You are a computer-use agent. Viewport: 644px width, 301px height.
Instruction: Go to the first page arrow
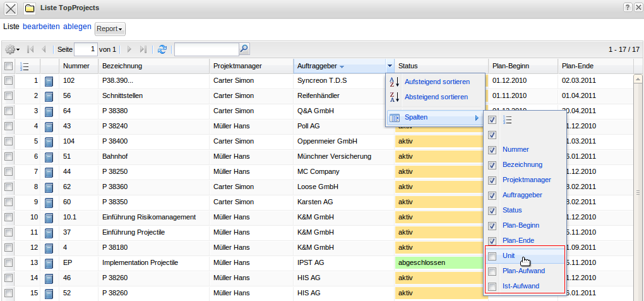(30, 49)
